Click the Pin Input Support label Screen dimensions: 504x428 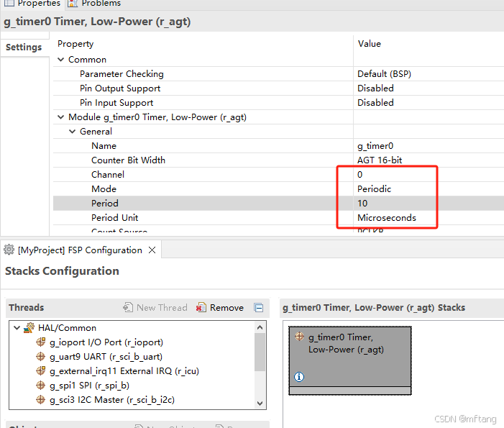pos(116,103)
